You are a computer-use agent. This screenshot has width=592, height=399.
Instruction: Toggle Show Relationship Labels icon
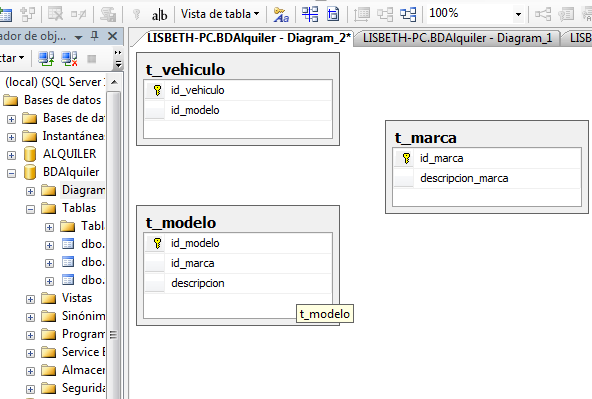coord(281,14)
